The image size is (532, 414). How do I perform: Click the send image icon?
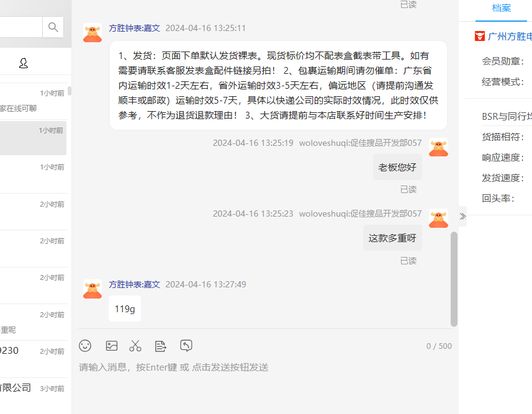(x=112, y=346)
